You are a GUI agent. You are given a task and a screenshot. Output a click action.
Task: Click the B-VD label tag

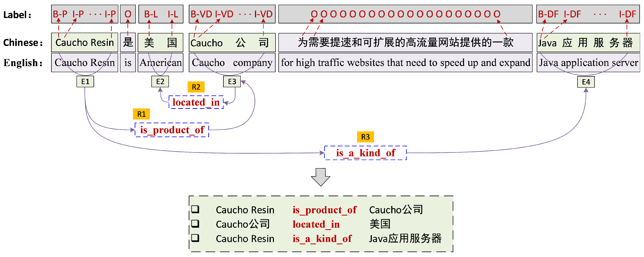coord(201,14)
